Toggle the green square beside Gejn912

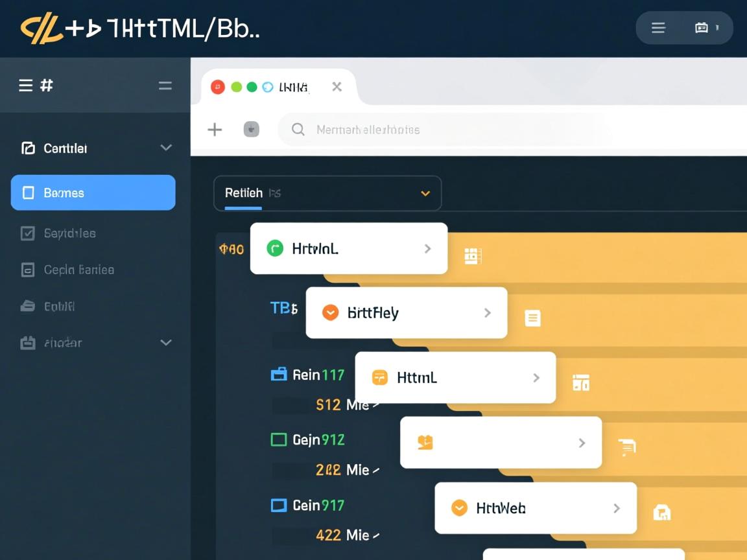click(x=278, y=440)
